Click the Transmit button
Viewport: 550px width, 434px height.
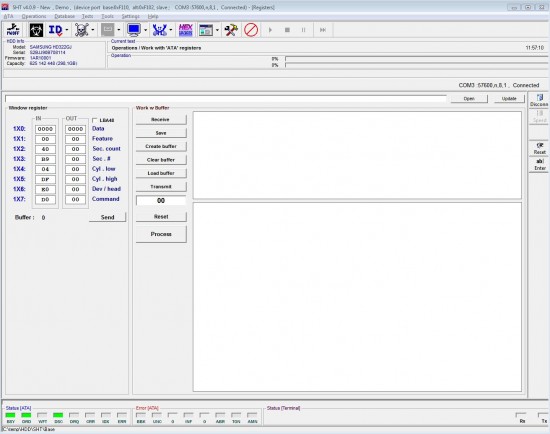click(x=161, y=186)
